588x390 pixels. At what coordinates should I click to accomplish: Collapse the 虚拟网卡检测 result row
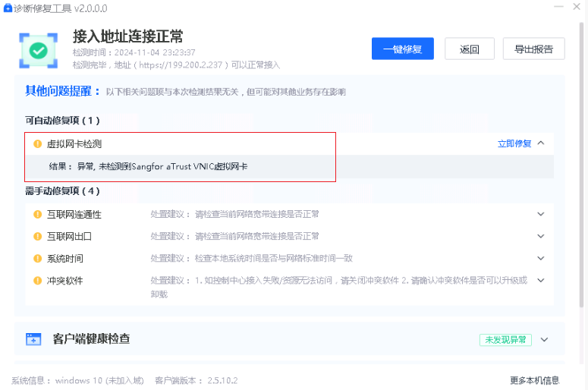pyautogui.click(x=541, y=143)
